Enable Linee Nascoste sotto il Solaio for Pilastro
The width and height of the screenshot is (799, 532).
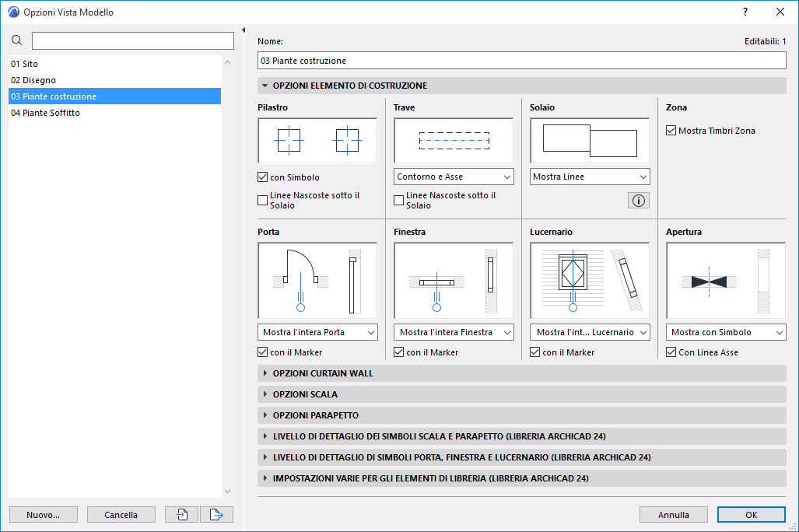[x=262, y=200]
